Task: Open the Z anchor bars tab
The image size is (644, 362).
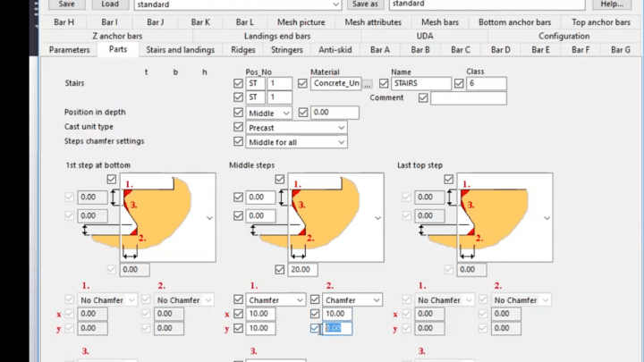Action: click(x=117, y=36)
